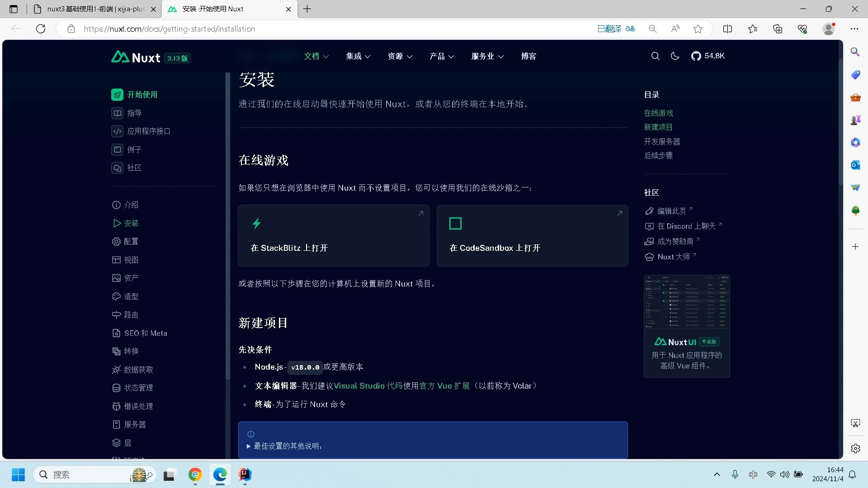
Task: Open 资产 page in sidebar
Action: (125, 278)
